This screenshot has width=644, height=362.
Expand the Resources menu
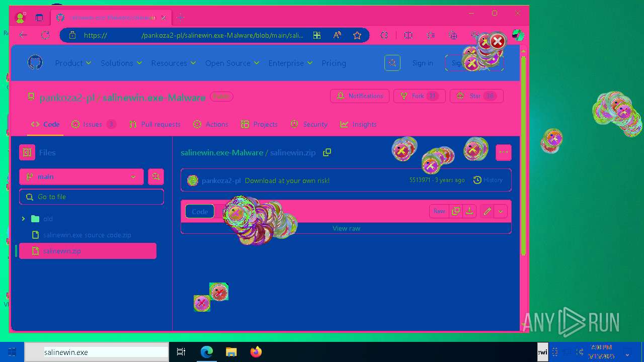tap(174, 63)
